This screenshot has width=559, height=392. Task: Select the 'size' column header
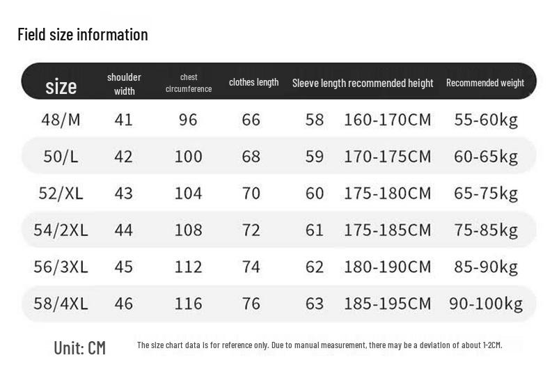point(61,86)
